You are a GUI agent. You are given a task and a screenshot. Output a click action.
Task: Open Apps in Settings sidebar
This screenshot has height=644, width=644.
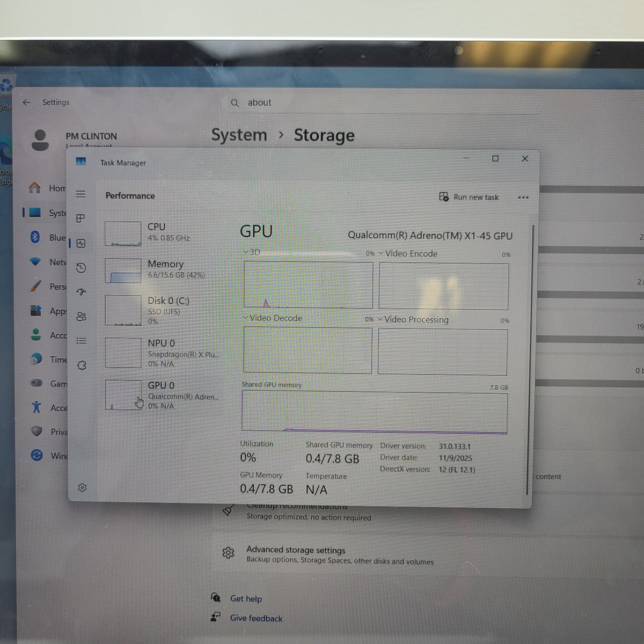[47, 311]
